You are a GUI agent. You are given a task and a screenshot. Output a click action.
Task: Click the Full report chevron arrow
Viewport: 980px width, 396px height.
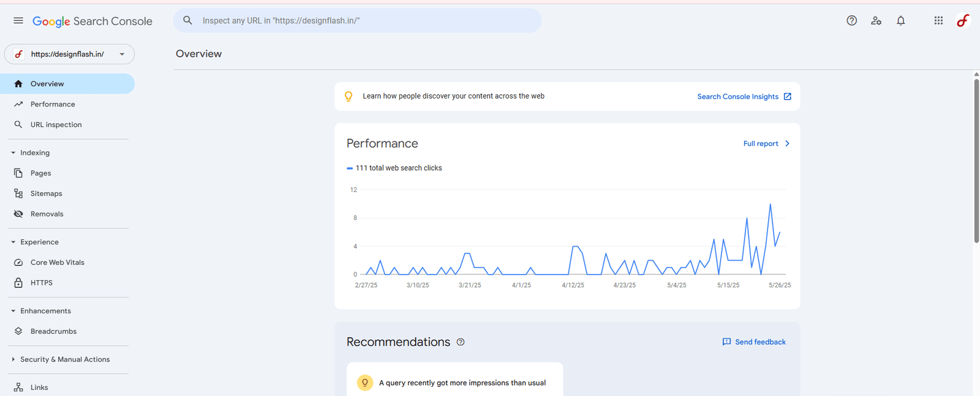787,144
